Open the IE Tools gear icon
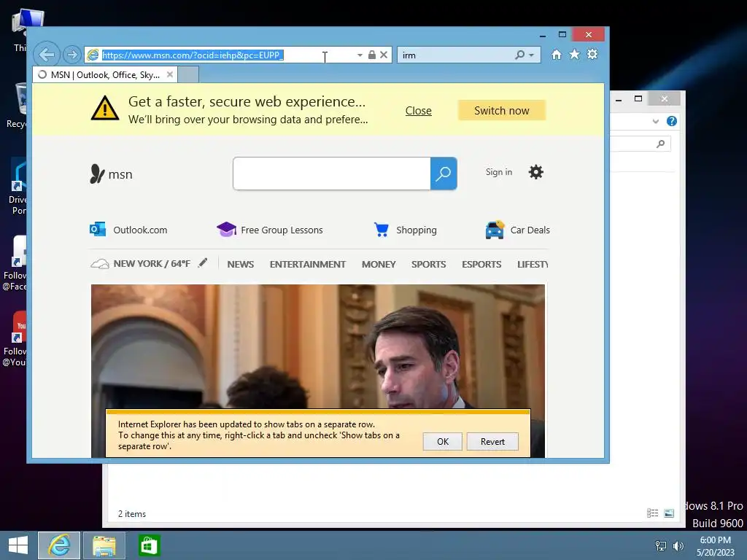The image size is (747, 560). click(x=592, y=54)
